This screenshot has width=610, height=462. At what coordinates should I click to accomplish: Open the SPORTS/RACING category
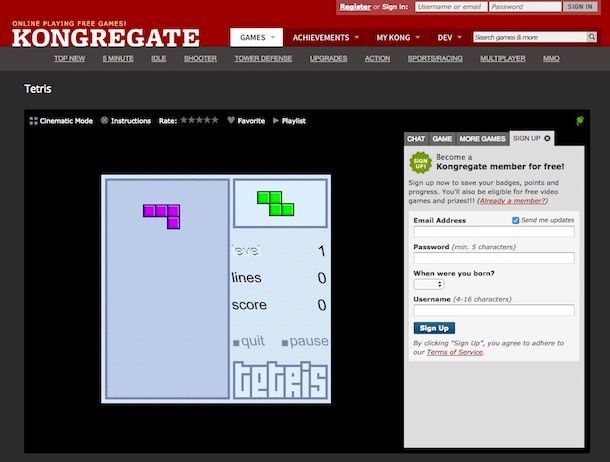[435, 58]
